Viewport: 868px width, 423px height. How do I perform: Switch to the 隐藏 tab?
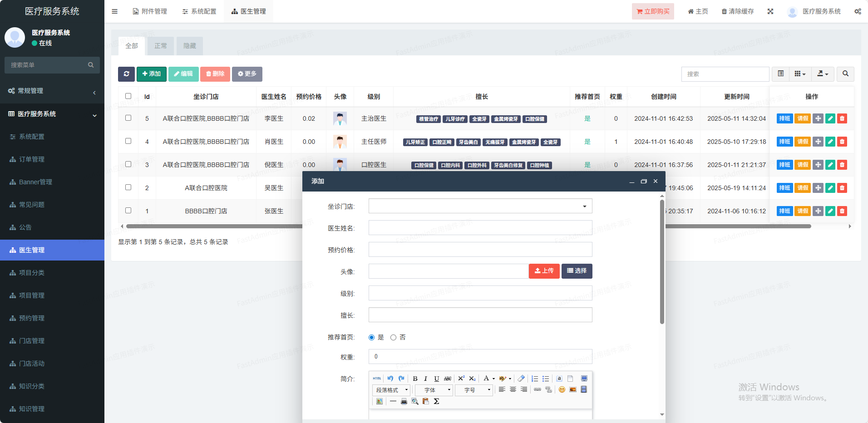pos(190,46)
